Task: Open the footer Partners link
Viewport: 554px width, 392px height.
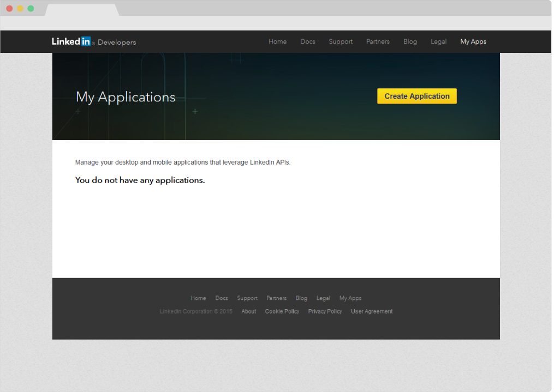Action: [x=276, y=298]
